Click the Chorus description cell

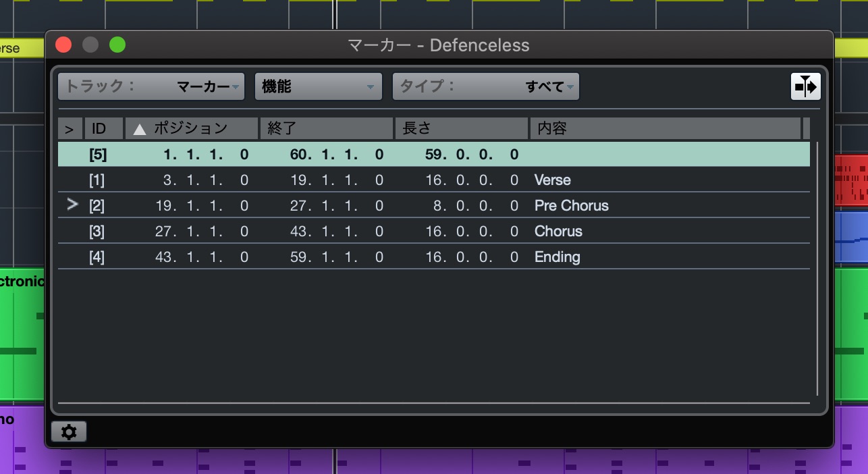click(558, 232)
